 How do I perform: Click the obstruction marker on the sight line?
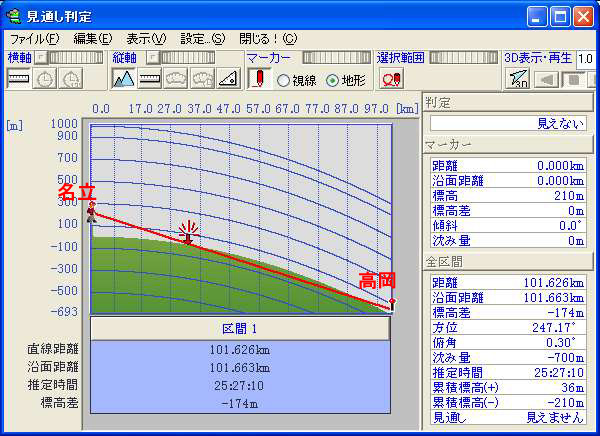[x=188, y=232]
